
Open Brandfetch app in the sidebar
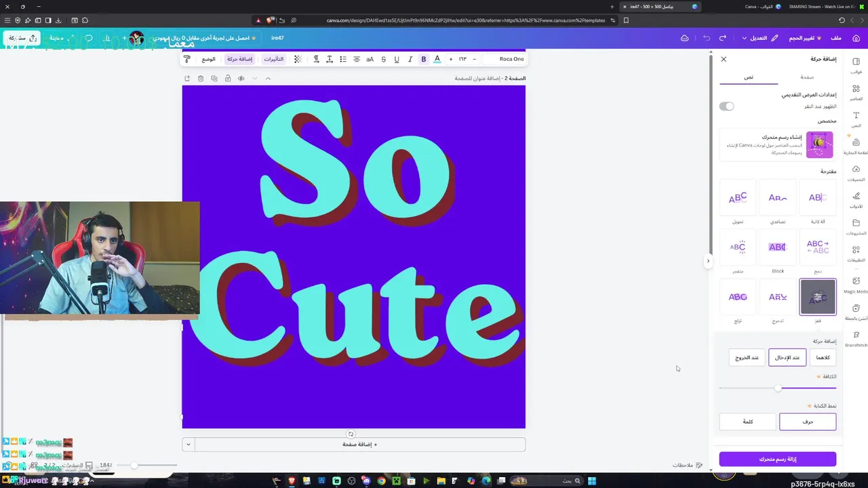(x=856, y=339)
